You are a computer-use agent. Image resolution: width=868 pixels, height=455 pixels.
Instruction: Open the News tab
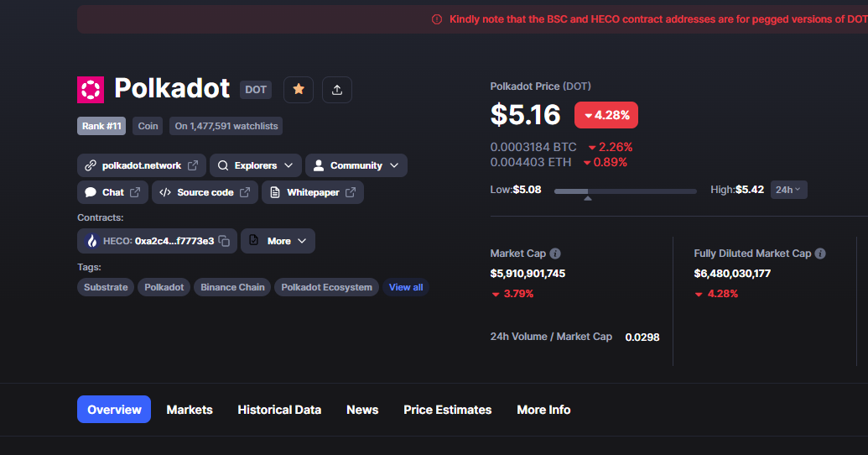[x=362, y=410]
